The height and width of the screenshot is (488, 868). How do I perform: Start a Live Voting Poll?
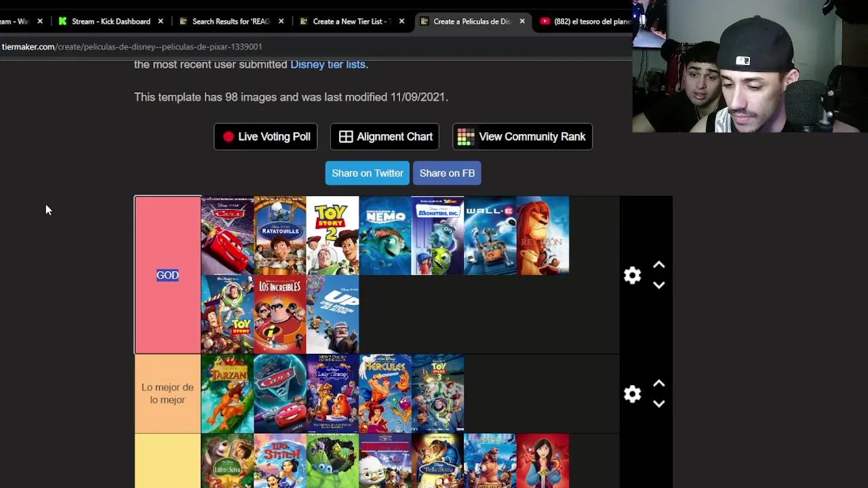(266, 137)
